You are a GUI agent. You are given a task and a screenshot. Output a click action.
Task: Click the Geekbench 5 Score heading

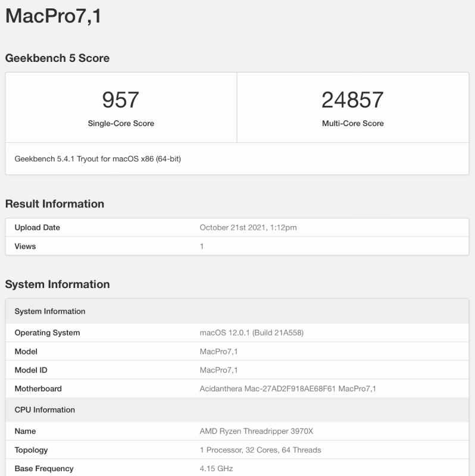(57, 58)
